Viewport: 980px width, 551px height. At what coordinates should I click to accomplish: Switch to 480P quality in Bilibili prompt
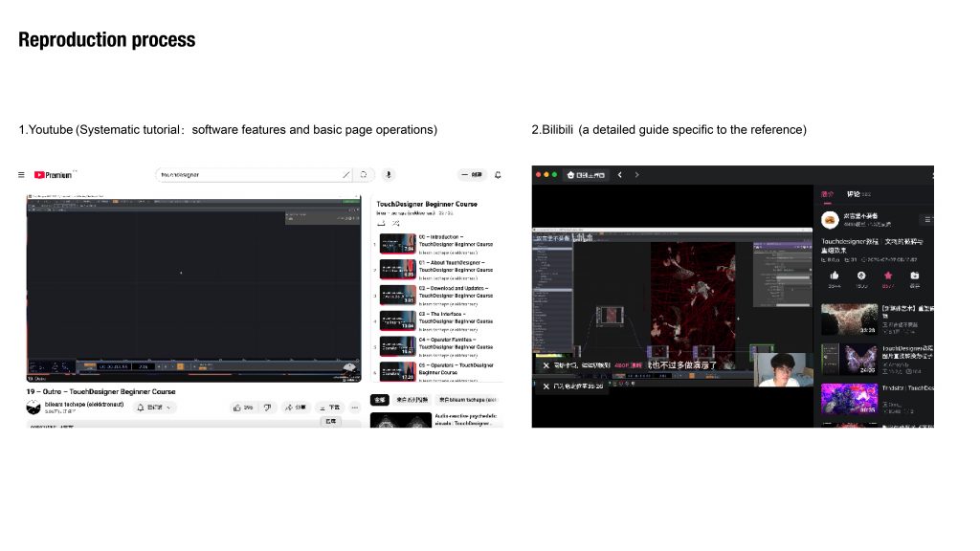point(628,365)
